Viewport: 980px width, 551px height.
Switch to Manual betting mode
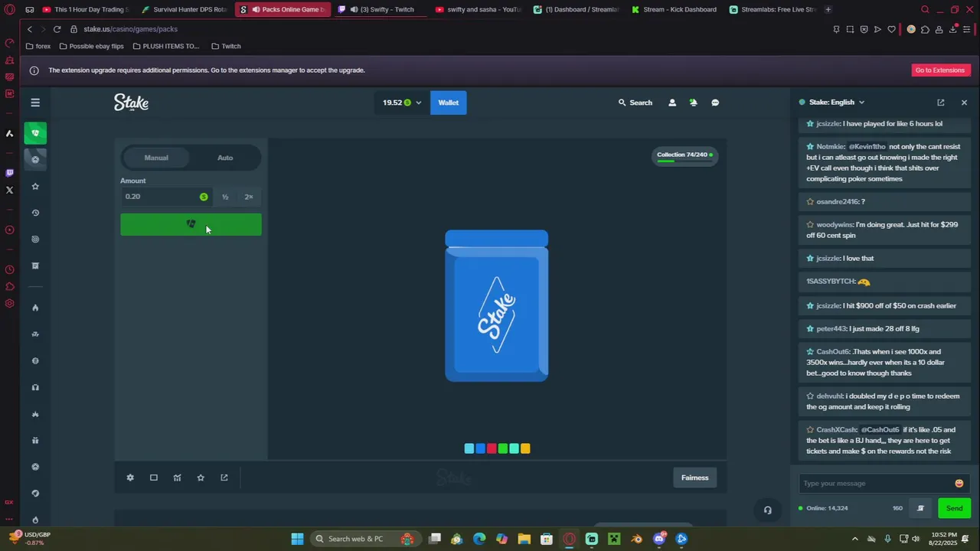pyautogui.click(x=156, y=158)
